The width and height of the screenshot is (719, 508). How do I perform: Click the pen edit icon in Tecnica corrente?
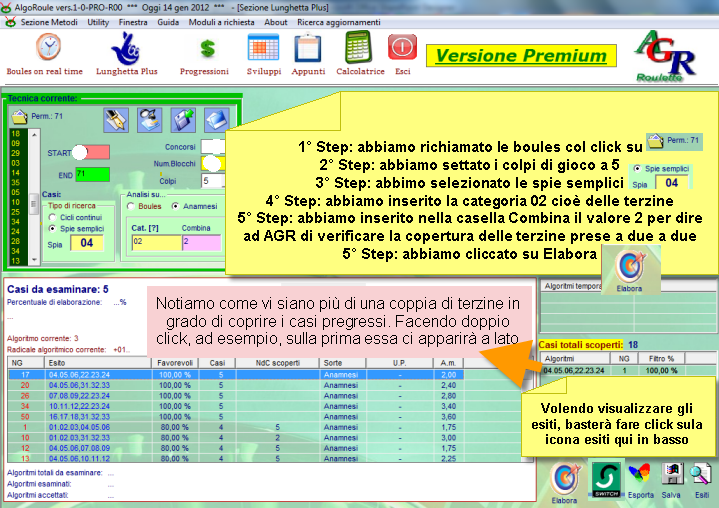click(116, 120)
